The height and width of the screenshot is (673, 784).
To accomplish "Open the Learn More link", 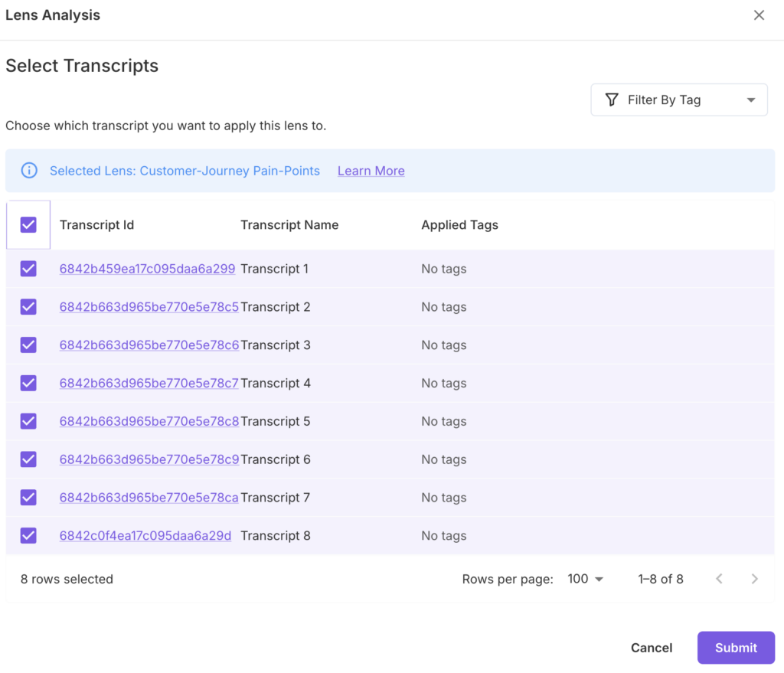I will 371,171.
